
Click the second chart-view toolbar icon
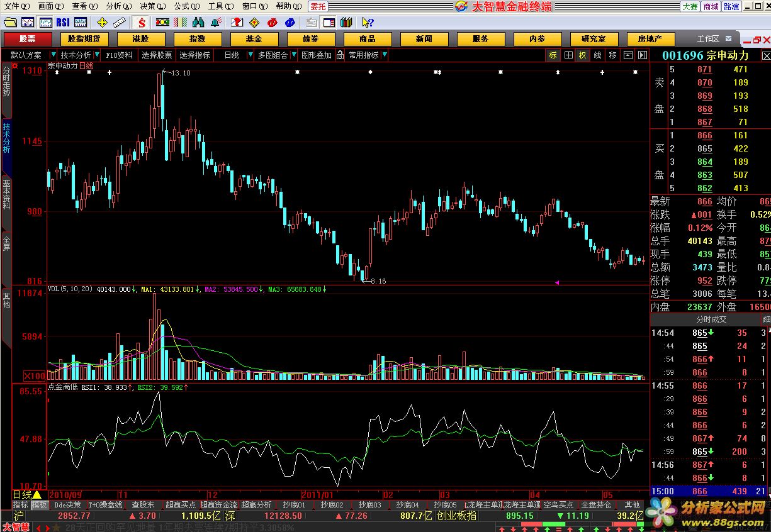45,22
